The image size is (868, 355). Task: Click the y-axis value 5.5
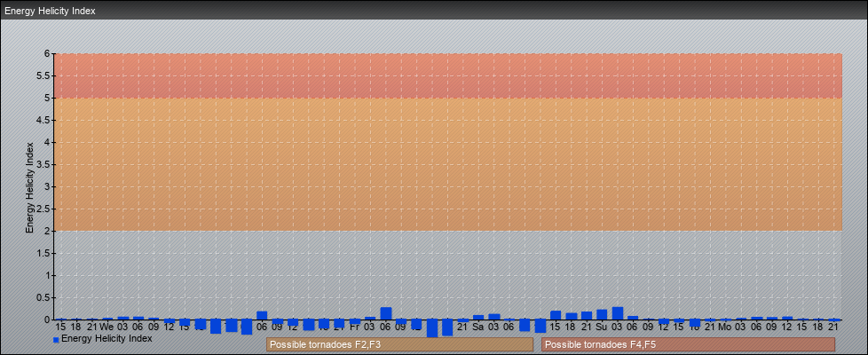pos(43,75)
